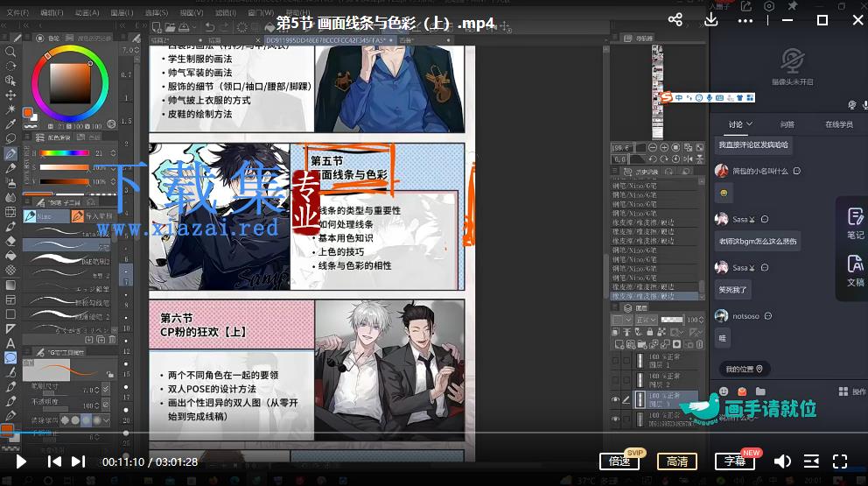
Task: Open the layer blend mode 正常 dropdown
Action: pos(646,320)
